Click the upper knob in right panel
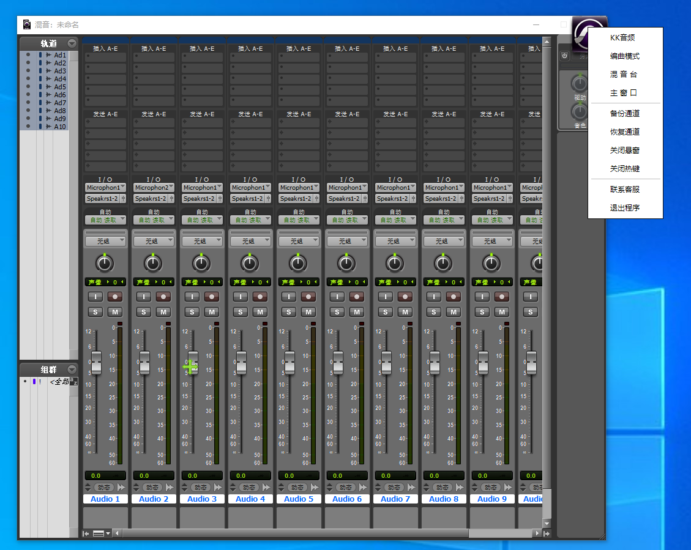691x550 pixels. [579, 83]
